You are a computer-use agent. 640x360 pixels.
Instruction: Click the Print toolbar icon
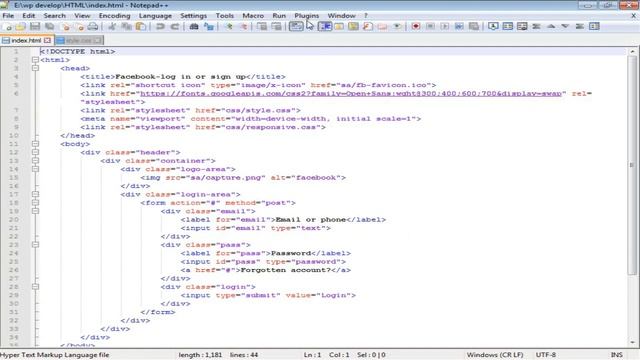[x=93, y=27]
